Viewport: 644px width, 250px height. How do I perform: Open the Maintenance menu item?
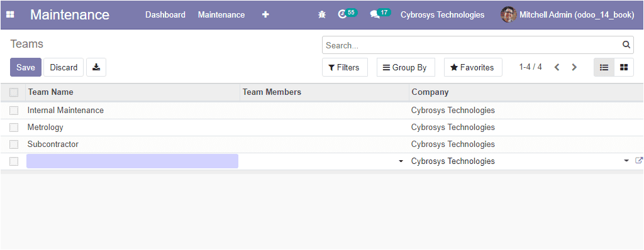pyautogui.click(x=221, y=15)
